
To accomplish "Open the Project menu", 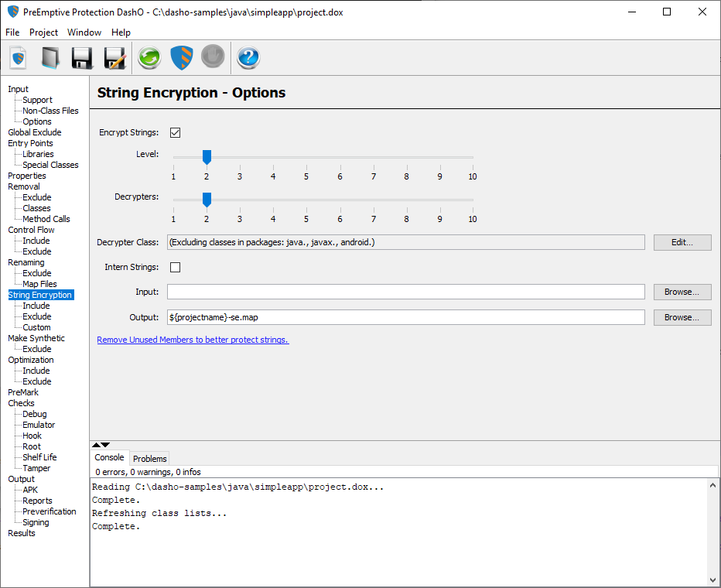I will [43, 32].
